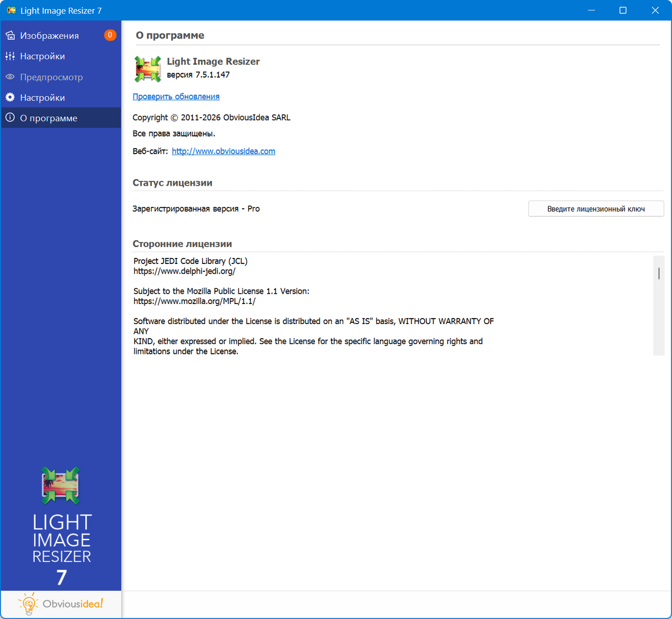This screenshot has width=672, height=619.
Task: Click the info circle icon for О программе
Action: (x=10, y=118)
